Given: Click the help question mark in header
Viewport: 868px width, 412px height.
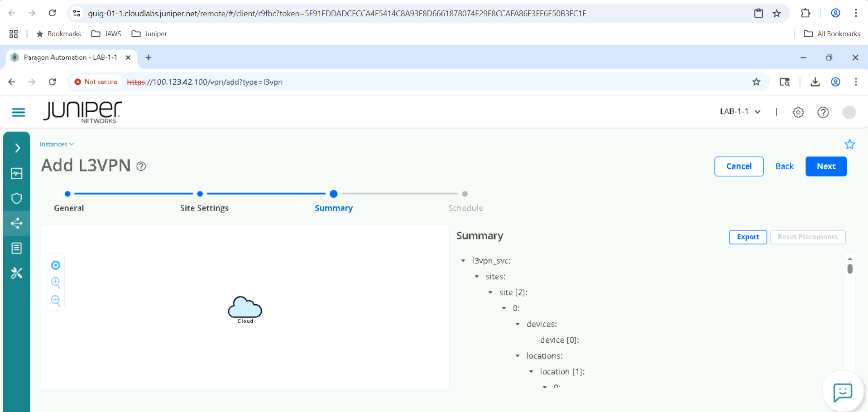Looking at the screenshot, I should 823,112.
